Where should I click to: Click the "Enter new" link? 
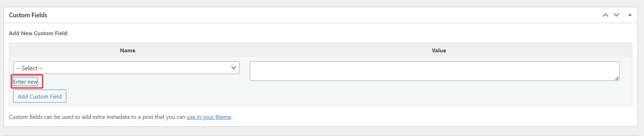(25, 82)
